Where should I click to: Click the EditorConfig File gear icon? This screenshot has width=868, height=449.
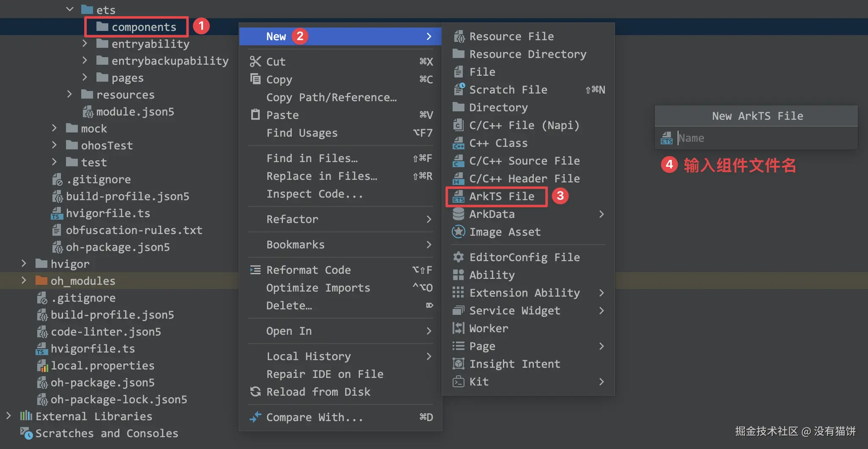tap(459, 257)
